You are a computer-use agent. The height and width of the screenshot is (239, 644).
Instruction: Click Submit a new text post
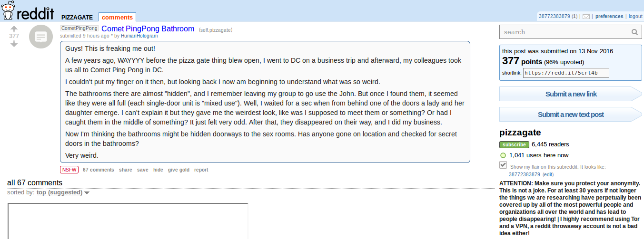[570, 115]
